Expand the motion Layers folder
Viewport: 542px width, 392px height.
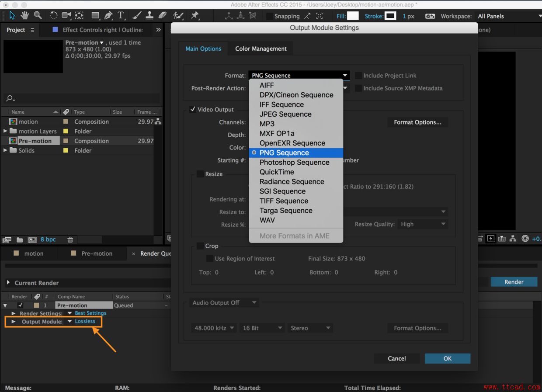[5, 131]
